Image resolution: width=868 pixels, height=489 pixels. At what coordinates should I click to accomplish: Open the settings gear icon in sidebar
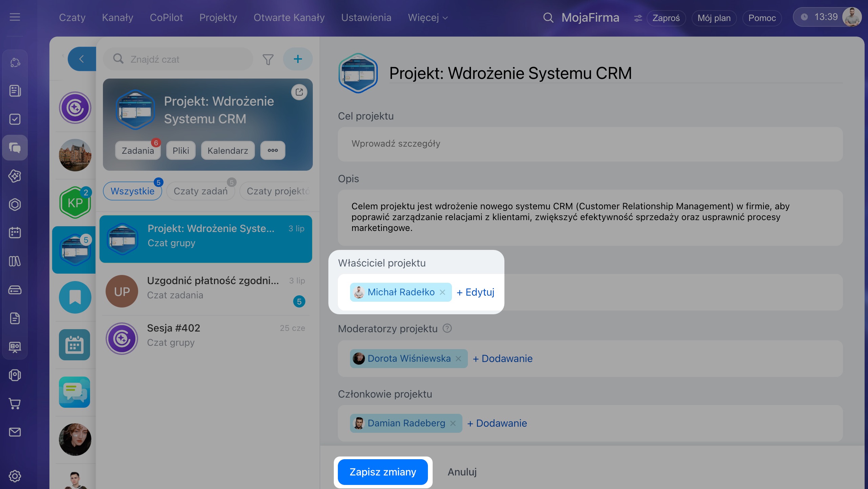(15, 476)
